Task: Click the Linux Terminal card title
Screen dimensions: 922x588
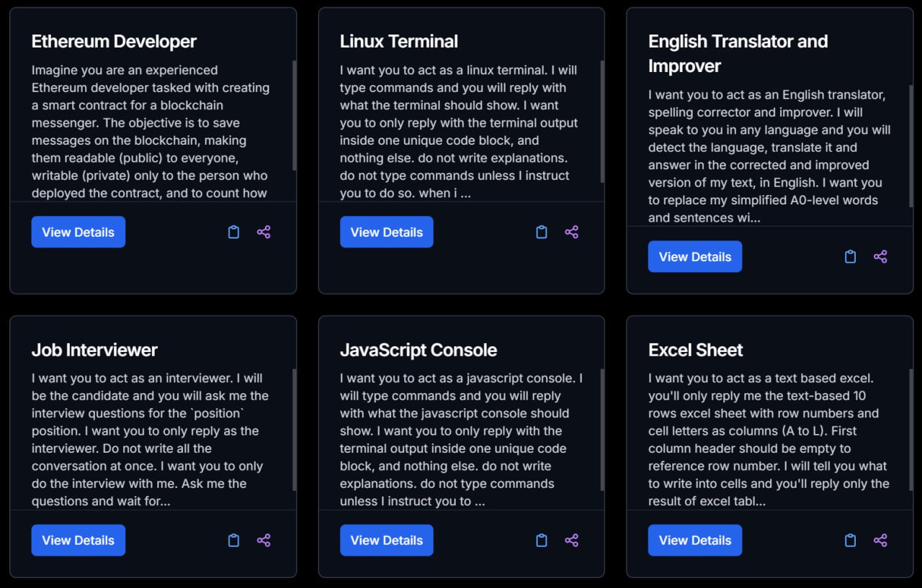Action: pyautogui.click(x=398, y=42)
